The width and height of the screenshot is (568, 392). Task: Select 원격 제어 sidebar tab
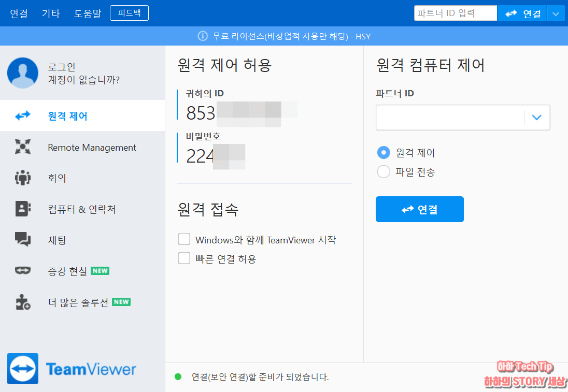[x=82, y=116]
